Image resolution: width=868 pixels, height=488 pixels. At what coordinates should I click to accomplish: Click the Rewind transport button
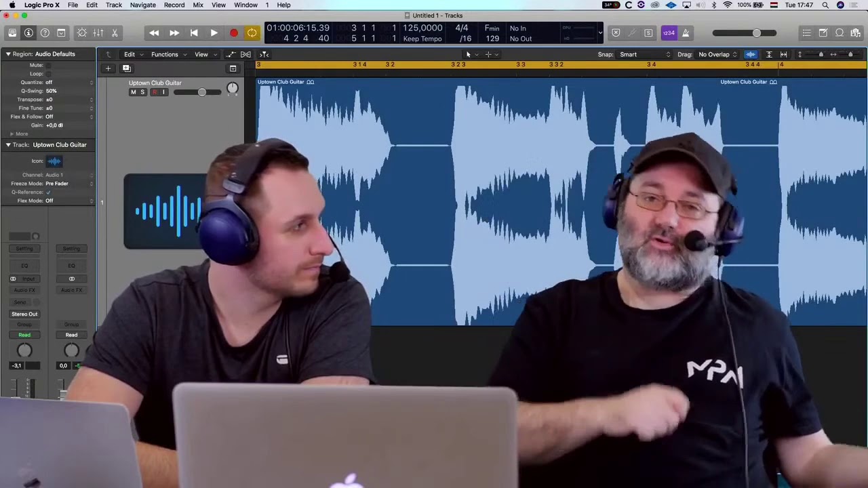pos(154,33)
